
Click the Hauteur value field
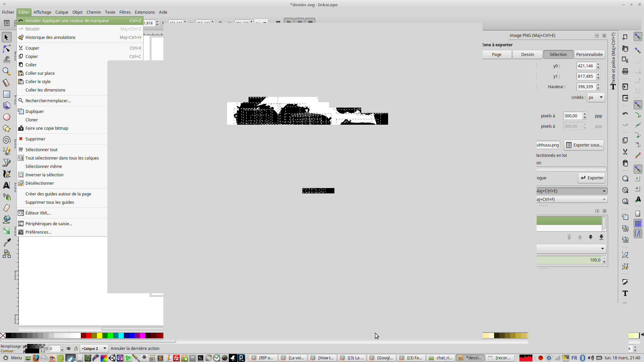[x=586, y=87]
